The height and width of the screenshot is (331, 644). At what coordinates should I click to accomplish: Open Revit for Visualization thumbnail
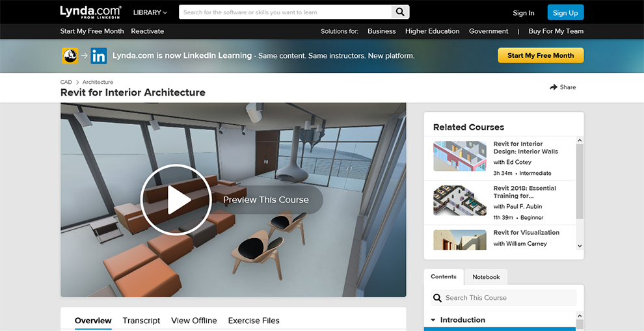click(460, 240)
